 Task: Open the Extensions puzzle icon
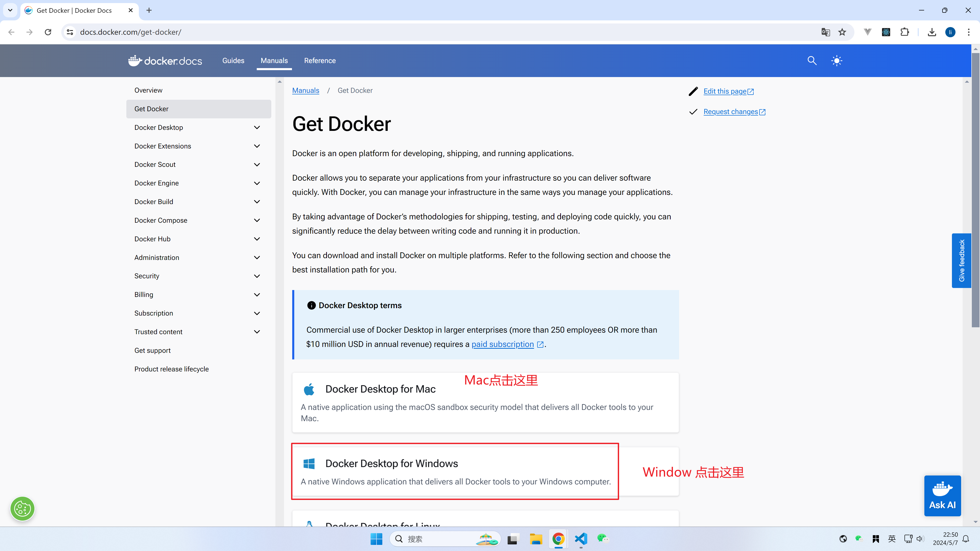tap(905, 32)
